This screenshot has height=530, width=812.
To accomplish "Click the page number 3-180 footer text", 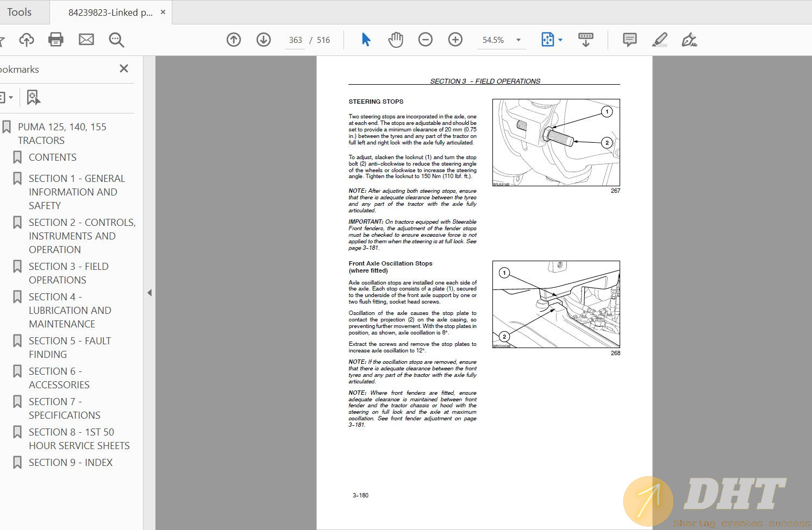I will click(x=360, y=495).
